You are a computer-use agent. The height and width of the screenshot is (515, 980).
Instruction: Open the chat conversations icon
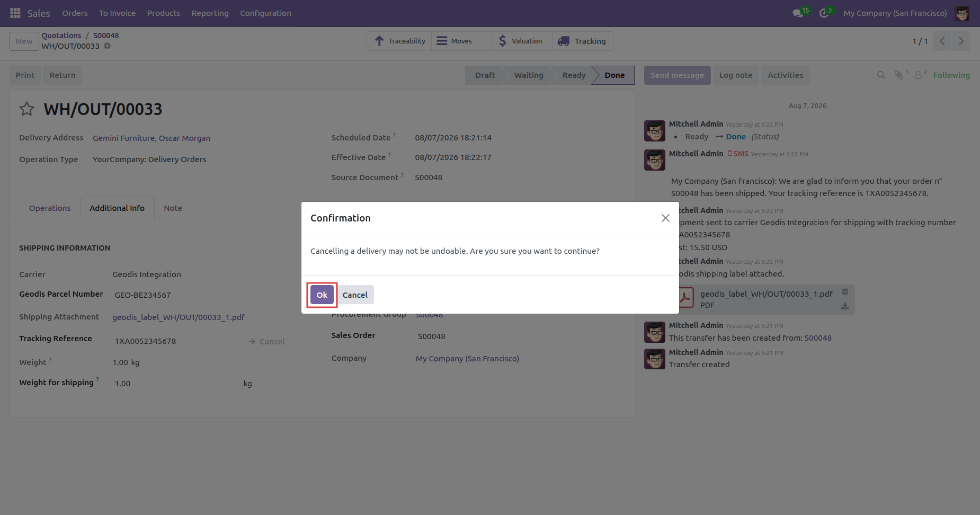[x=798, y=13]
